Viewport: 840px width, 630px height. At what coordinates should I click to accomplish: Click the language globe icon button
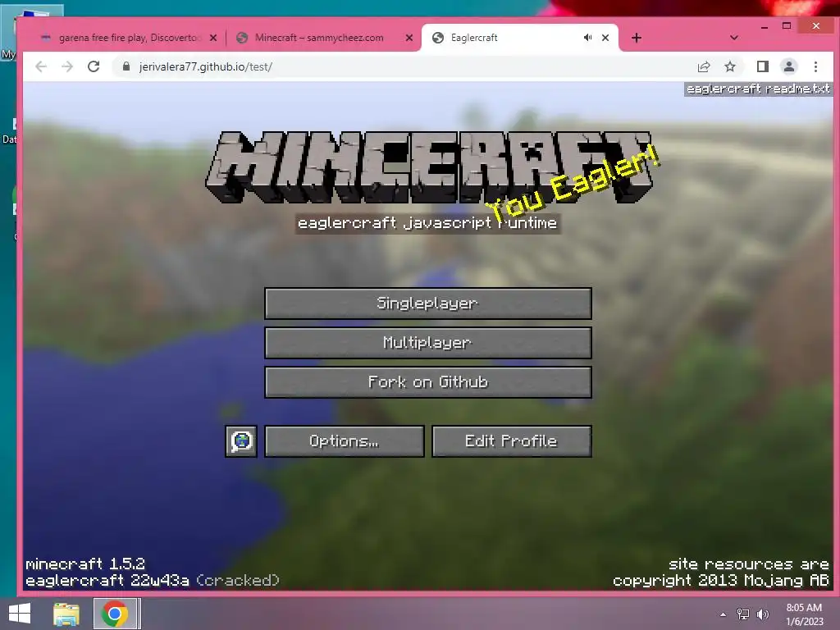(x=241, y=441)
